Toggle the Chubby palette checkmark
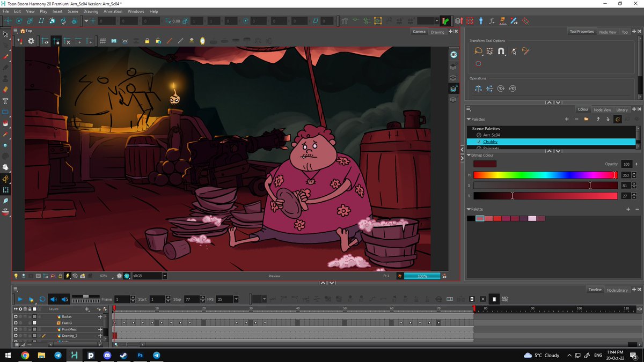 (478, 142)
